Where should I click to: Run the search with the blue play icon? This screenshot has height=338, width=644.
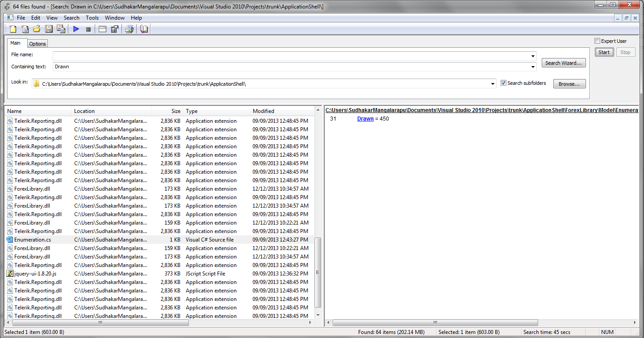pos(76,29)
